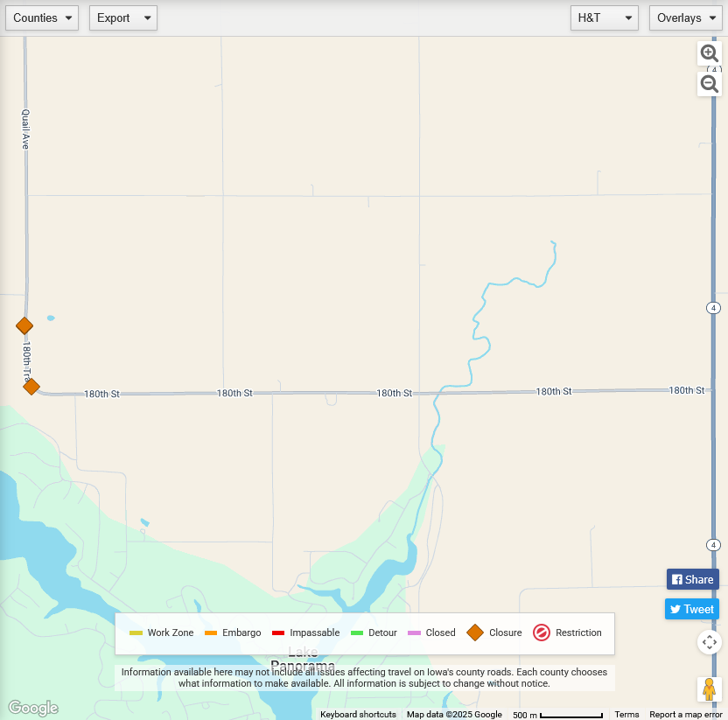Select the Street View pegman icon

point(710,689)
